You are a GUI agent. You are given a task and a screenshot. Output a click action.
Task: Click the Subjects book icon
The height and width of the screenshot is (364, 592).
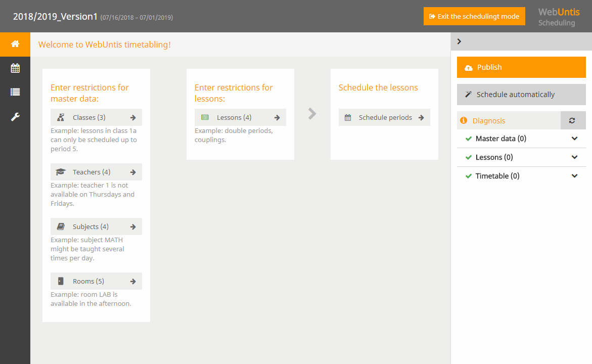[61, 226]
